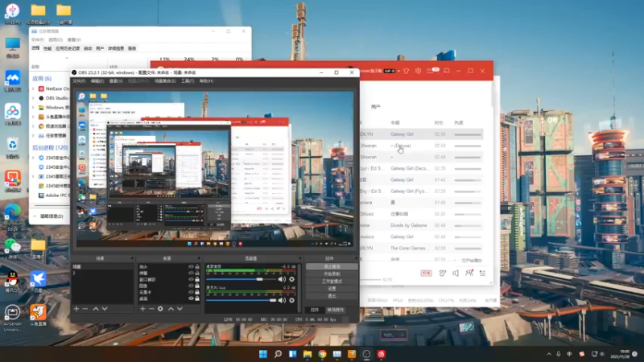Move the scene down with the Scenes panel down arrow
Screen dimensions: 644x362
105,309
